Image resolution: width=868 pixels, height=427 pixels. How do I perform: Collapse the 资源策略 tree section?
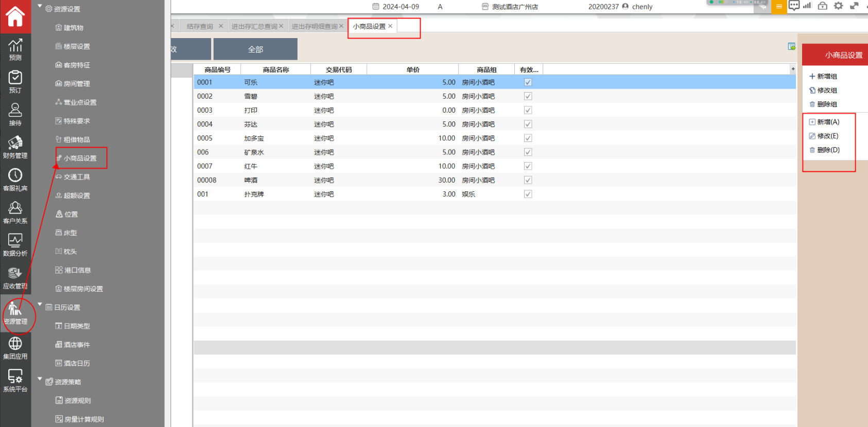click(x=40, y=379)
